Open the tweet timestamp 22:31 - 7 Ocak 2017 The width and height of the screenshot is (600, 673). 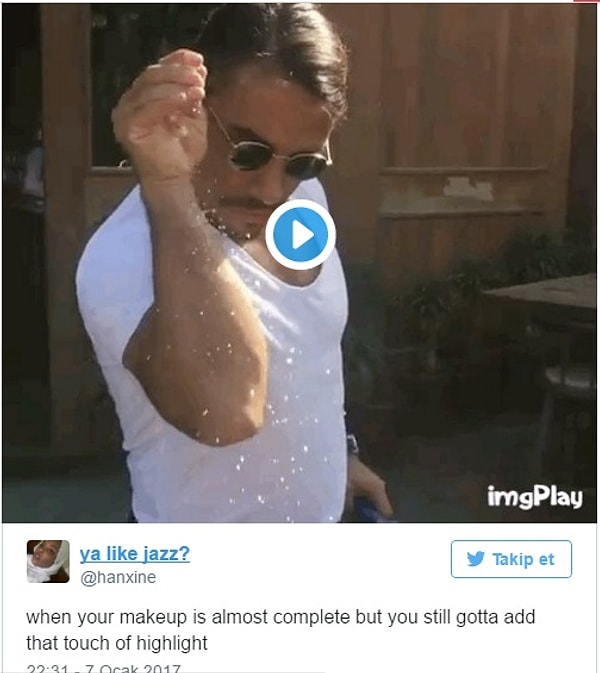tap(103, 668)
